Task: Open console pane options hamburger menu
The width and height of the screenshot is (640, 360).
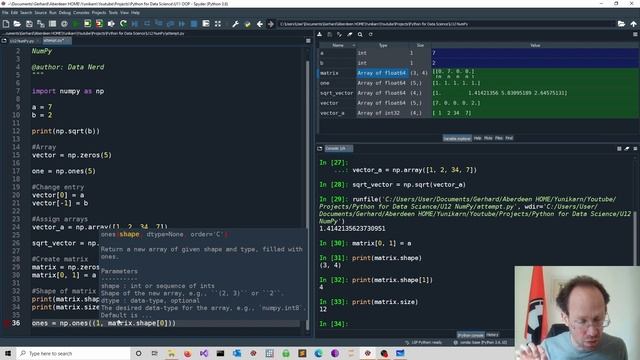Action: [x=635, y=149]
